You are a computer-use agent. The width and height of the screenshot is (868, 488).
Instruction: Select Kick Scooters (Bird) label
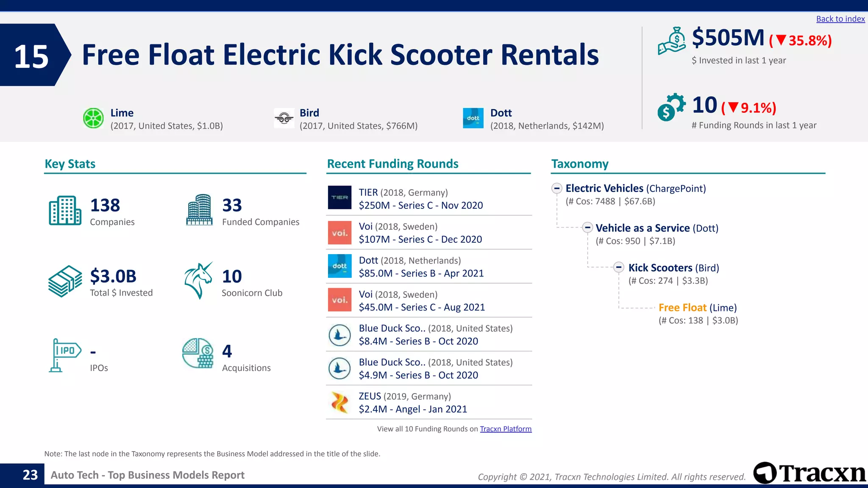point(673,268)
